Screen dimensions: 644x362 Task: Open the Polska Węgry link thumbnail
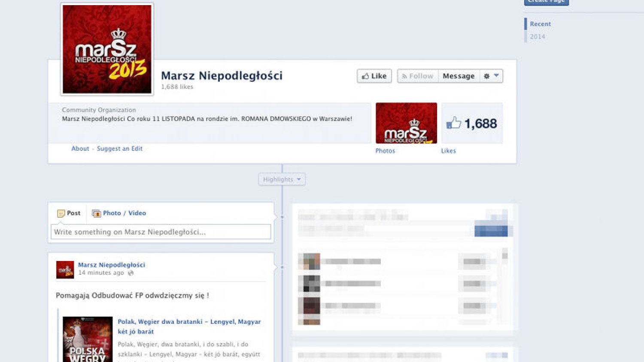(88, 339)
